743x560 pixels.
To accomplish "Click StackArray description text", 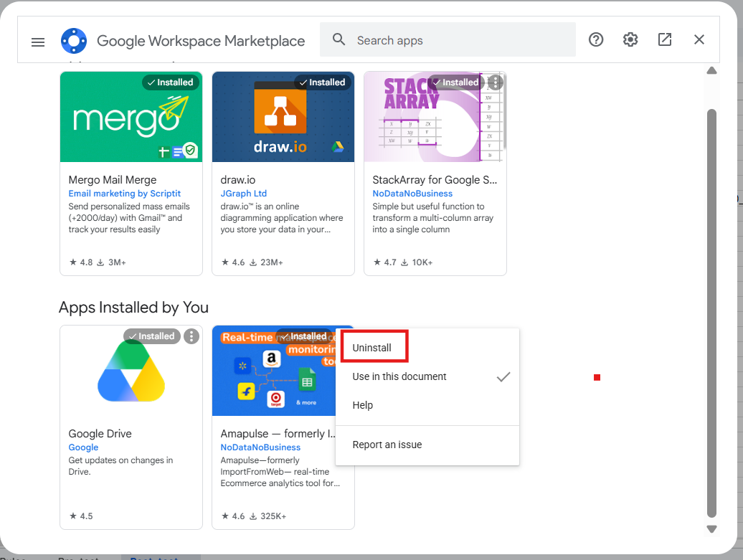I will pos(432,218).
